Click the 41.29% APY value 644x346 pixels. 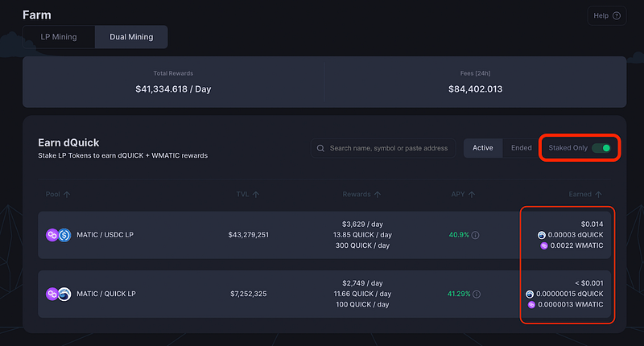(x=459, y=294)
